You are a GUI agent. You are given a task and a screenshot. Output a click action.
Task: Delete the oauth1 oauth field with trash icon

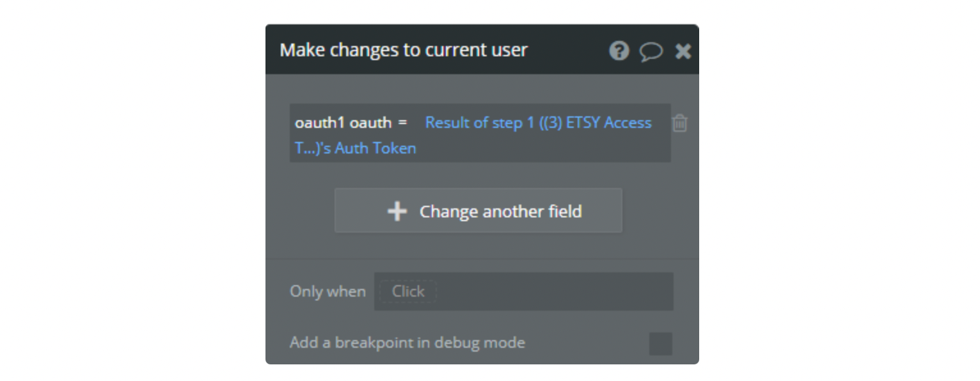[x=679, y=123]
